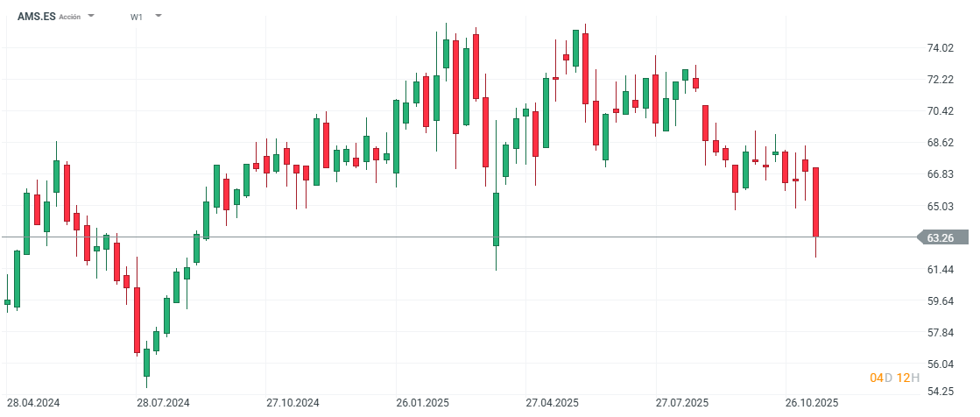Click the 26.10.2025 date label

pyautogui.click(x=812, y=403)
